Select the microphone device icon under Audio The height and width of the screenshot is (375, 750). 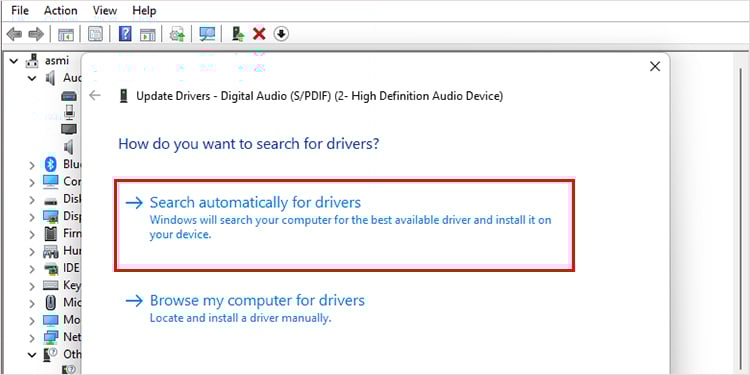[x=69, y=112]
